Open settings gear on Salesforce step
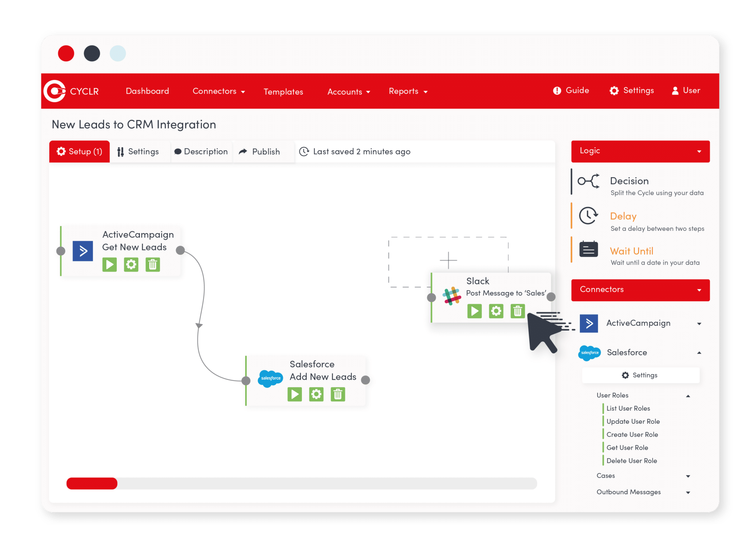The height and width of the screenshot is (557, 756). pyautogui.click(x=316, y=394)
